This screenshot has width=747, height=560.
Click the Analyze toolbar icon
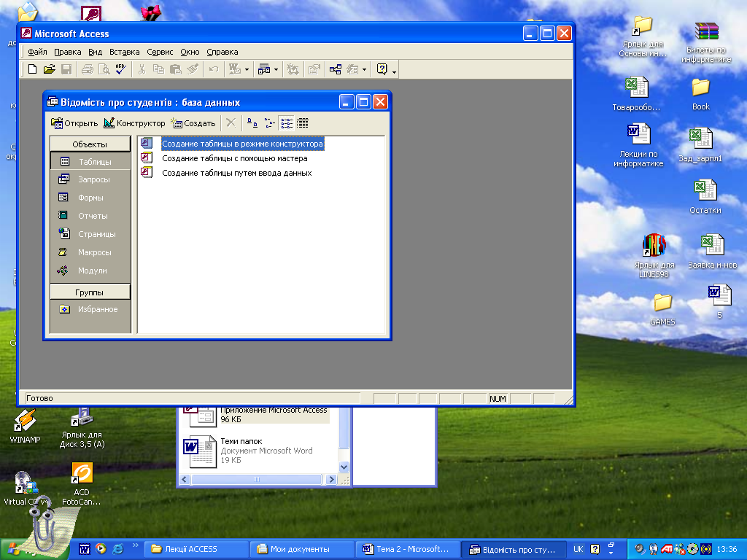pyautogui.click(x=263, y=69)
